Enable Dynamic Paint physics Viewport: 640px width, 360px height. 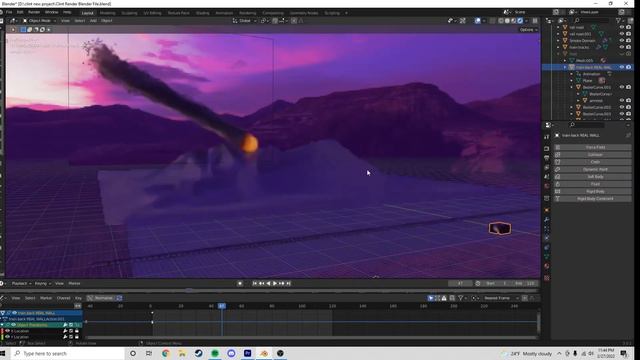pos(593,169)
